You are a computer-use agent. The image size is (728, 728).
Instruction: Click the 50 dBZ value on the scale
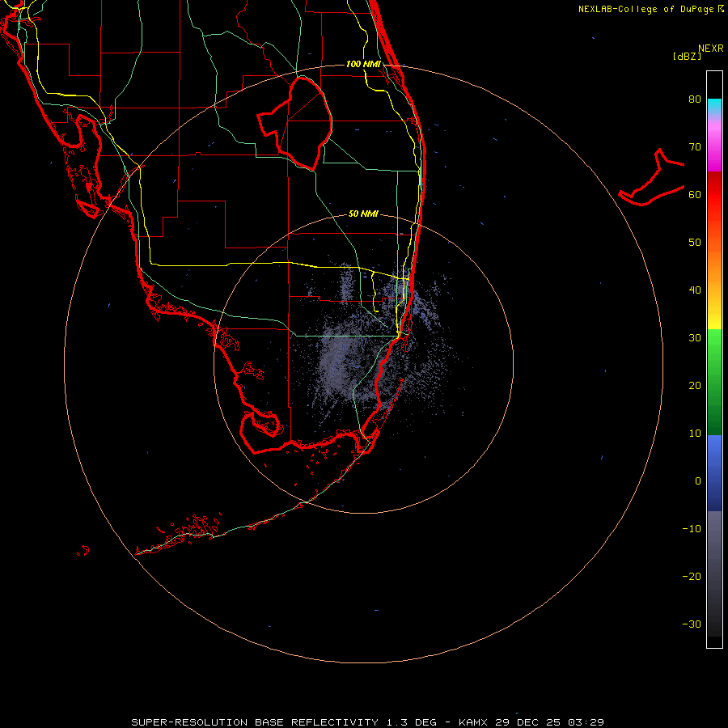[x=695, y=243]
